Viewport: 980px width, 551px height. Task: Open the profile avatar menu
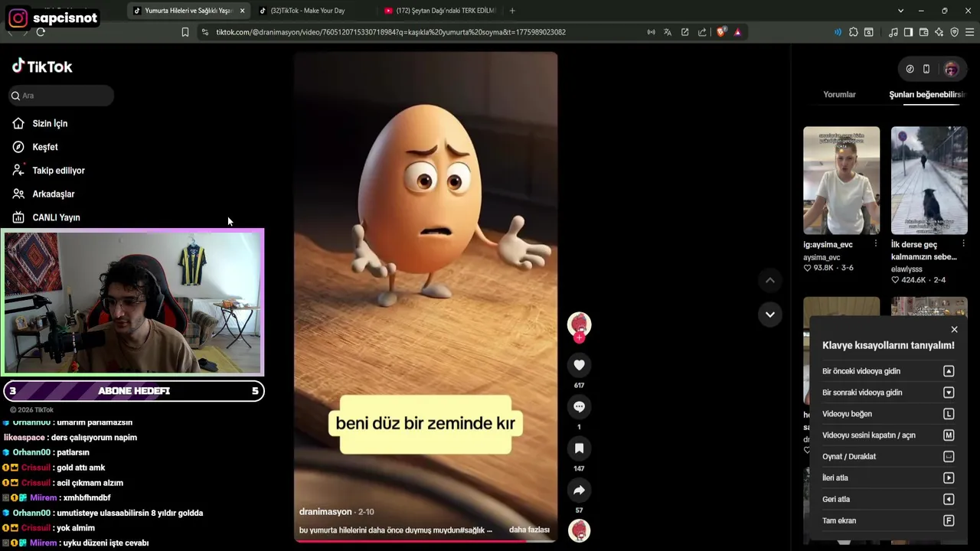[951, 69]
